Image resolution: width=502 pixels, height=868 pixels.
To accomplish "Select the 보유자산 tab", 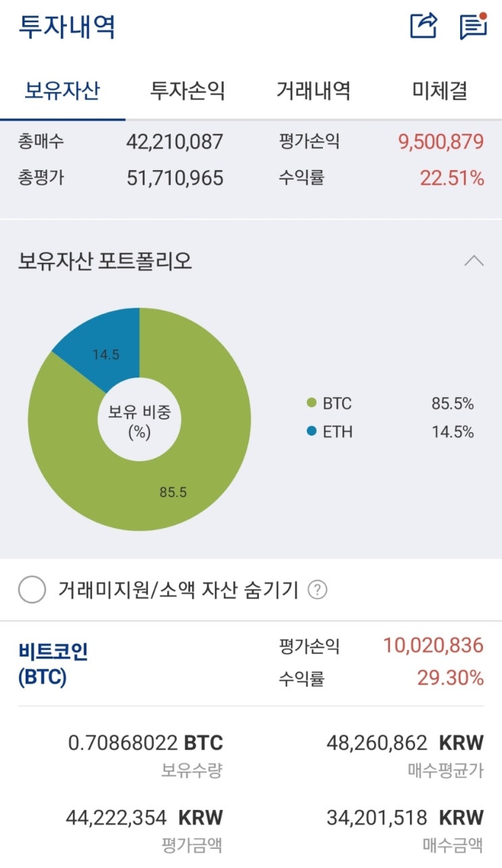I will 62,91.
